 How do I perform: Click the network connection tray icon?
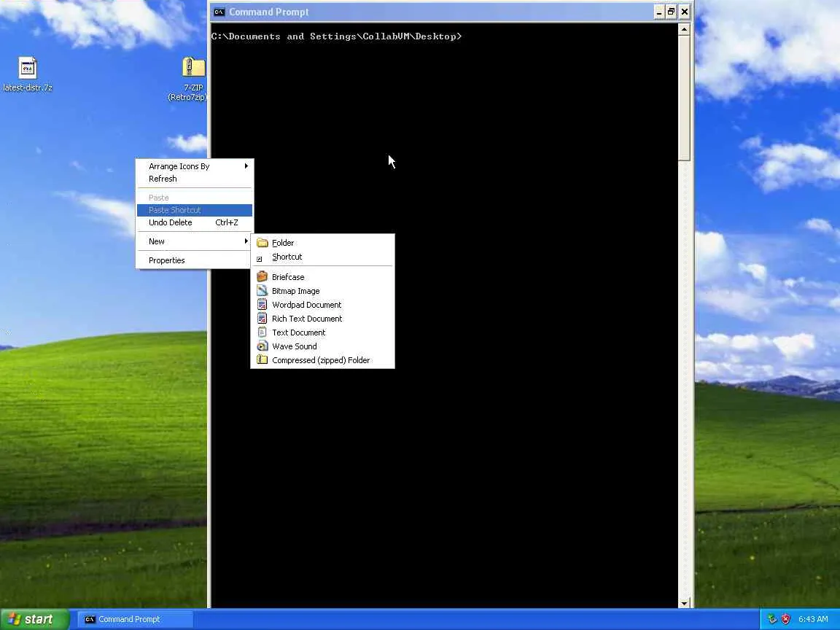772,619
